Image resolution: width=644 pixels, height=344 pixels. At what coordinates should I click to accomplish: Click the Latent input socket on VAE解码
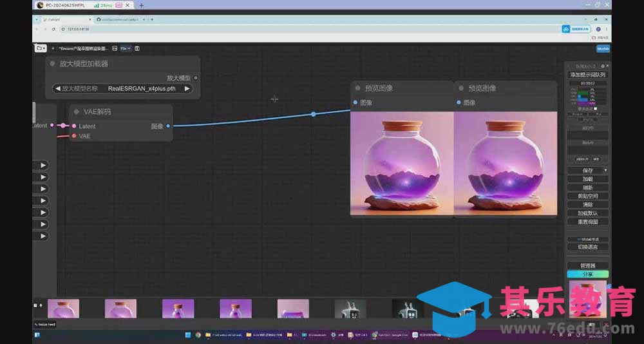pyautogui.click(x=74, y=126)
